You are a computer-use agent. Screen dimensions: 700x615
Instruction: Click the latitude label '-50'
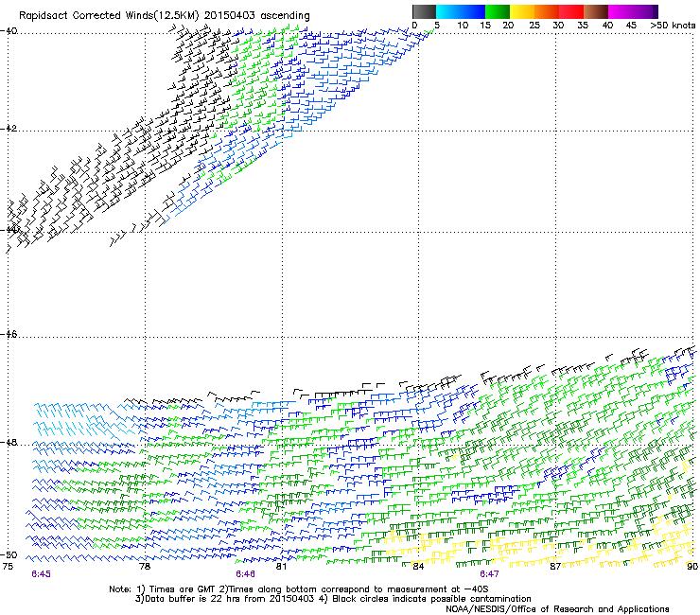(x=9, y=554)
